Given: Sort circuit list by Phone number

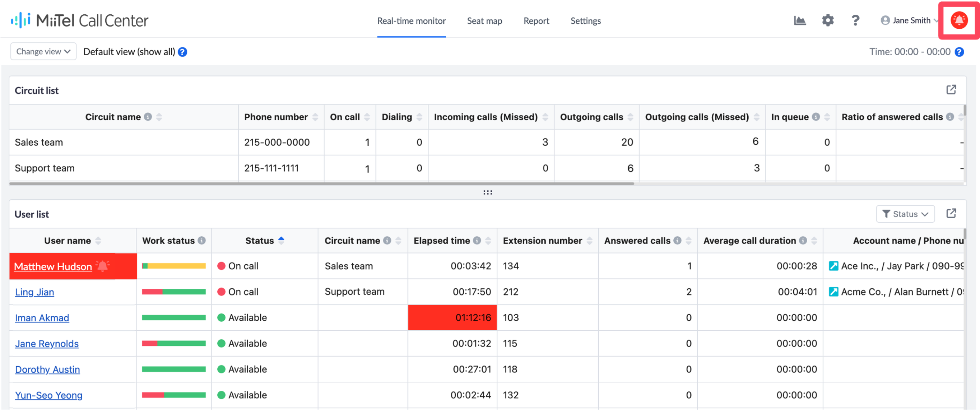Looking at the screenshot, I should pyautogui.click(x=315, y=117).
